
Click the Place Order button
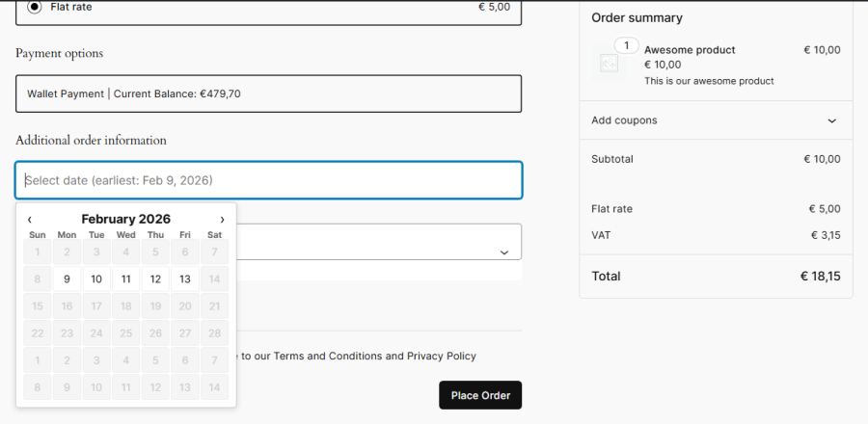pos(480,395)
